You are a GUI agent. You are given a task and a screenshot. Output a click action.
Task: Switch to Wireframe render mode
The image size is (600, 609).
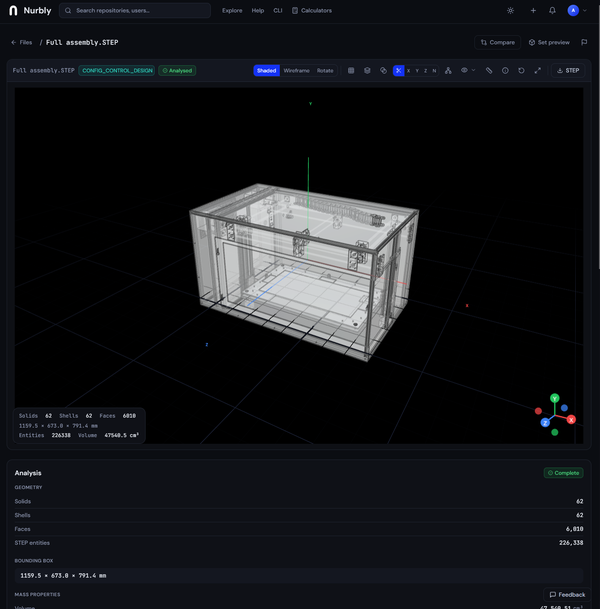click(x=296, y=71)
